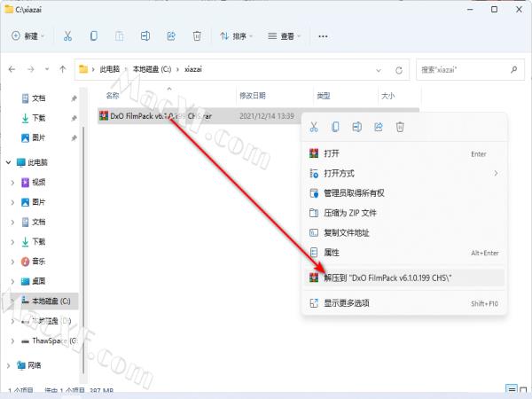
Task: Click the Cut icon in the toolbar
Action: click(x=68, y=35)
